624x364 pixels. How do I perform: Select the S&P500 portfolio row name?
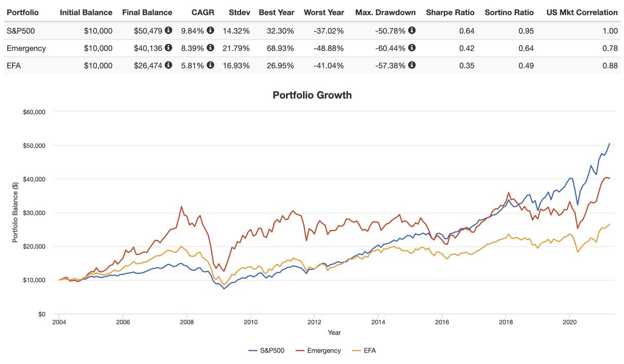click(x=20, y=31)
